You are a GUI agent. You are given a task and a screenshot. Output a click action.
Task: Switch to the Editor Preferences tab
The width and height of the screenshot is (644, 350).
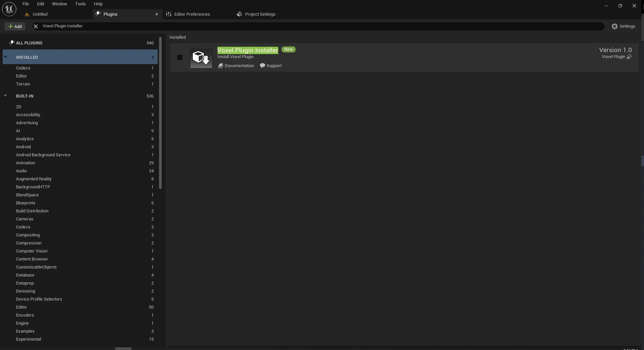click(x=192, y=14)
